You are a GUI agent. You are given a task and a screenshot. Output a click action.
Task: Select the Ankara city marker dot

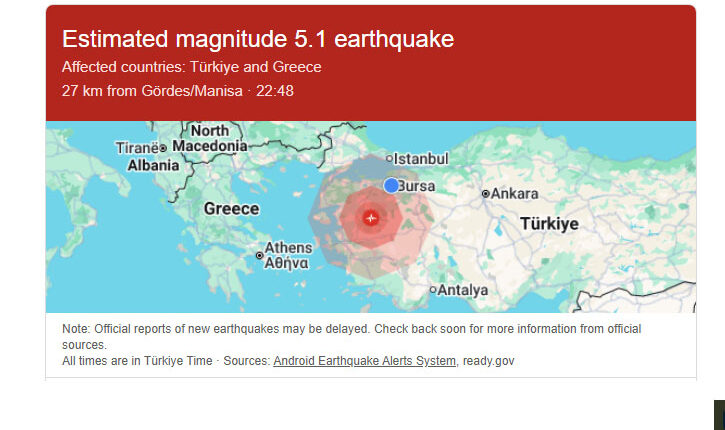pyautogui.click(x=485, y=194)
